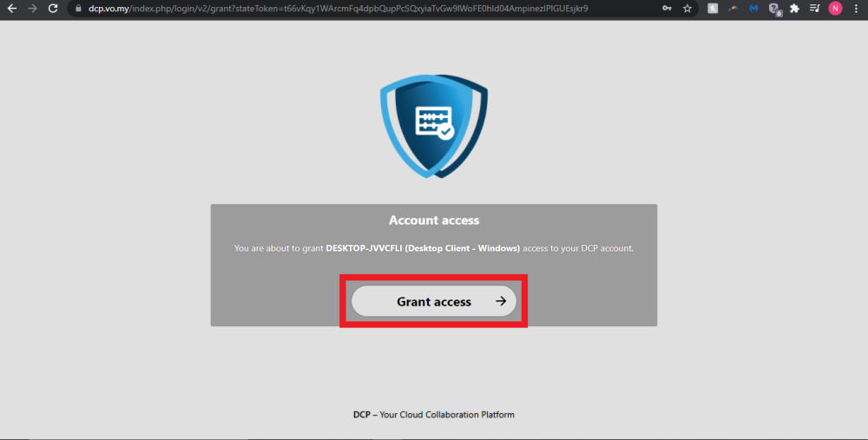View site info via the padlock icon

[x=77, y=9]
